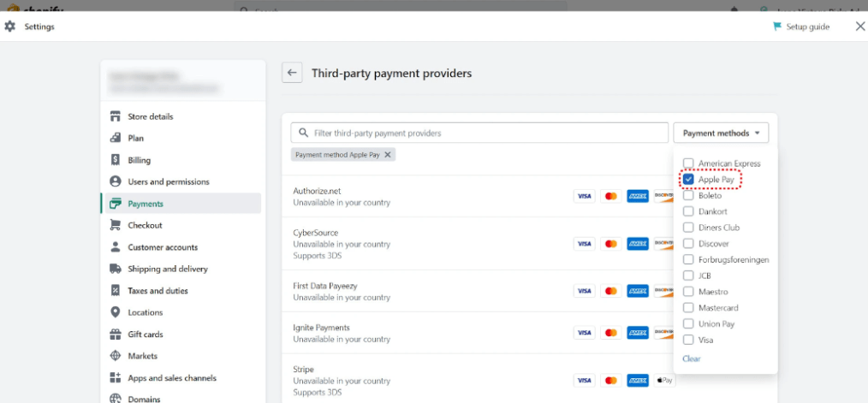Viewport: 868px width, 403px height.
Task: Click the back arrow button
Action: pyautogui.click(x=292, y=73)
